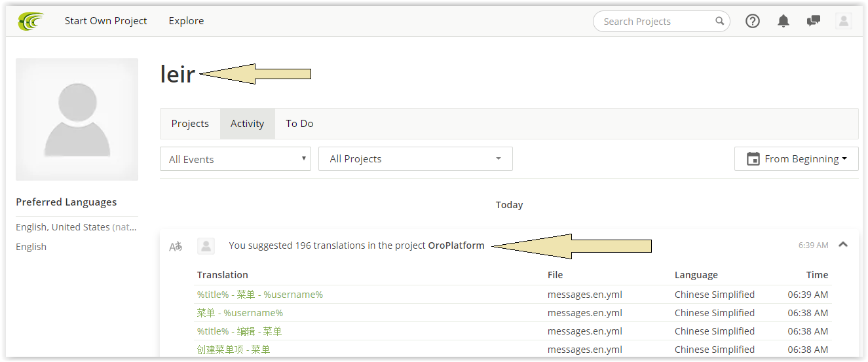
Task: Open the messages chat icon
Action: (x=814, y=21)
